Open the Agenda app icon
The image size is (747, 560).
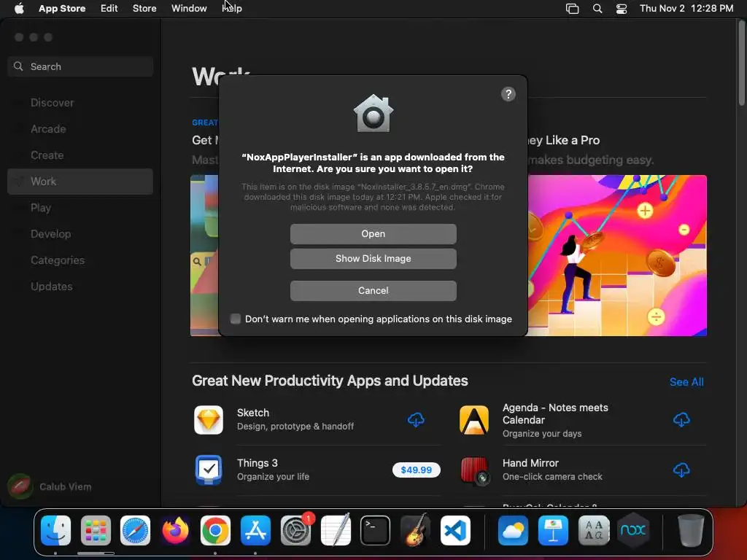(474, 420)
